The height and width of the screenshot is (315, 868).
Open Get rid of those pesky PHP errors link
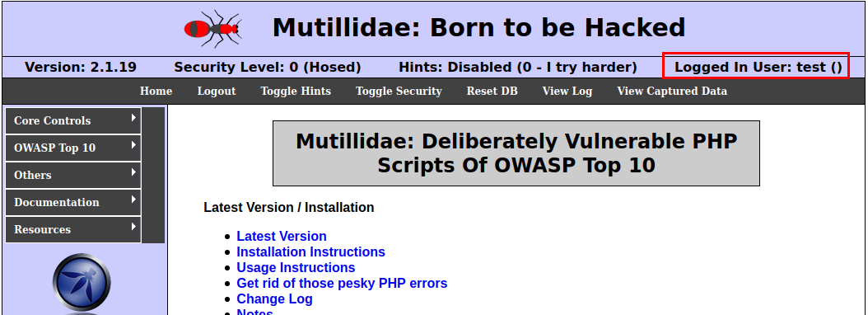click(x=342, y=284)
